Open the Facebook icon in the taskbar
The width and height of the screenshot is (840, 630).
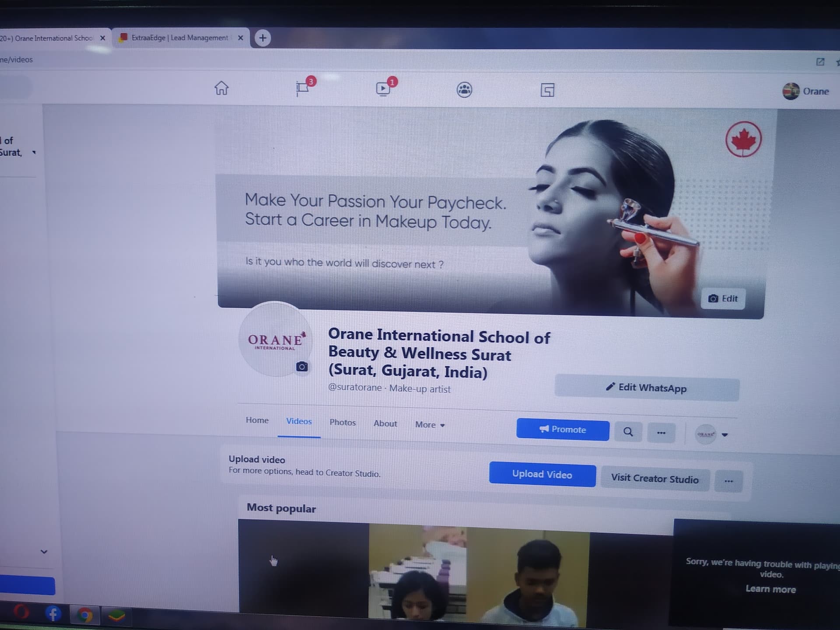coord(53,614)
